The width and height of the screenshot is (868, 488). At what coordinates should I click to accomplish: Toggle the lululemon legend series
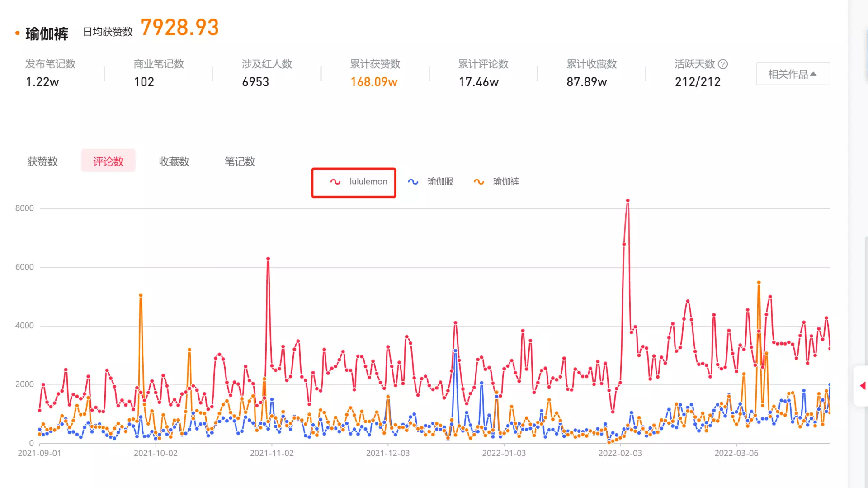[359, 181]
